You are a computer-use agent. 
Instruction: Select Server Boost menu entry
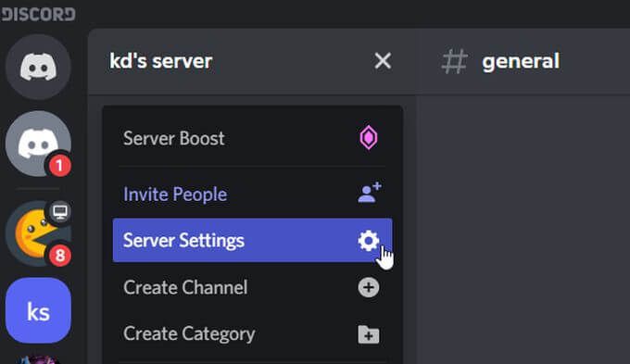tap(252, 138)
